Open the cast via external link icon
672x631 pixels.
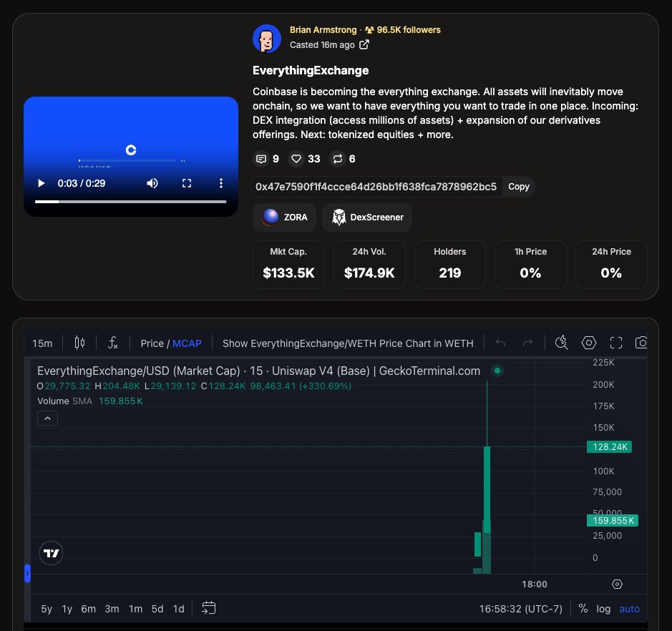coord(364,44)
